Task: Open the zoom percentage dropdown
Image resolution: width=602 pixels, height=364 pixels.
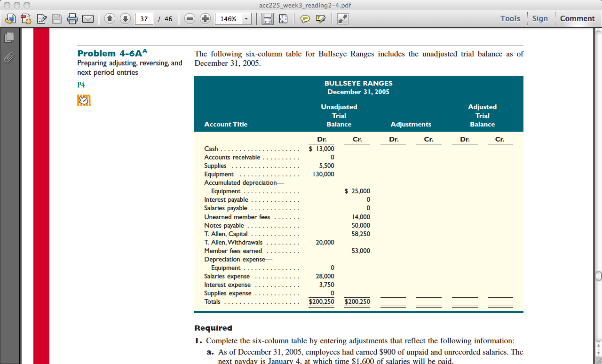Action: pyautogui.click(x=246, y=18)
